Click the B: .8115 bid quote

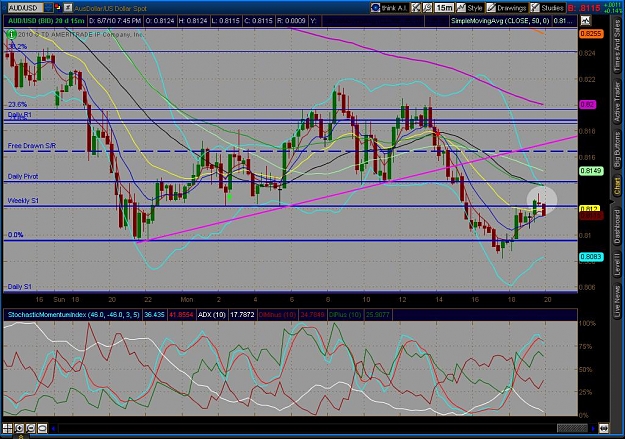coord(584,8)
